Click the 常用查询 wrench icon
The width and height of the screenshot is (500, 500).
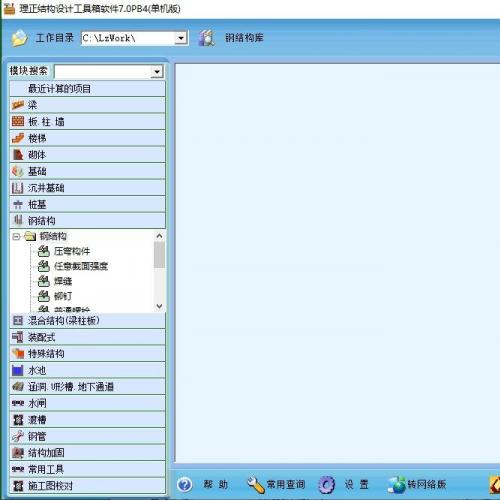[x=255, y=484]
